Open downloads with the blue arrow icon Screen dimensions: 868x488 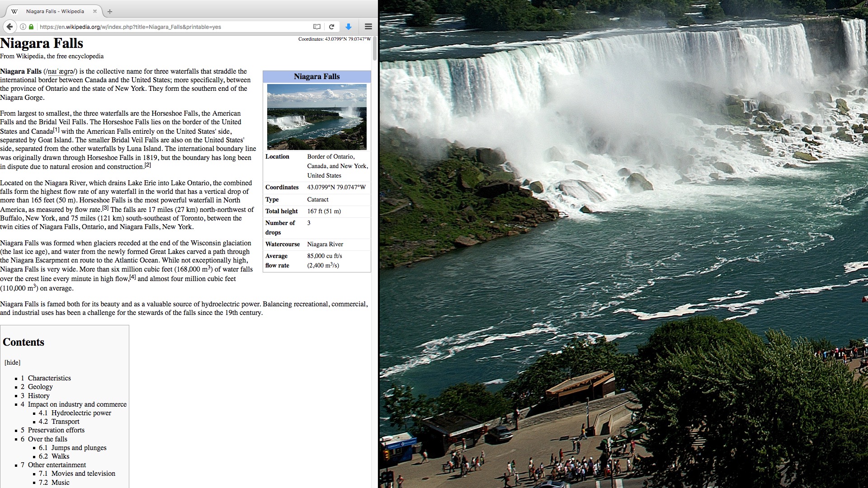[349, 27]
